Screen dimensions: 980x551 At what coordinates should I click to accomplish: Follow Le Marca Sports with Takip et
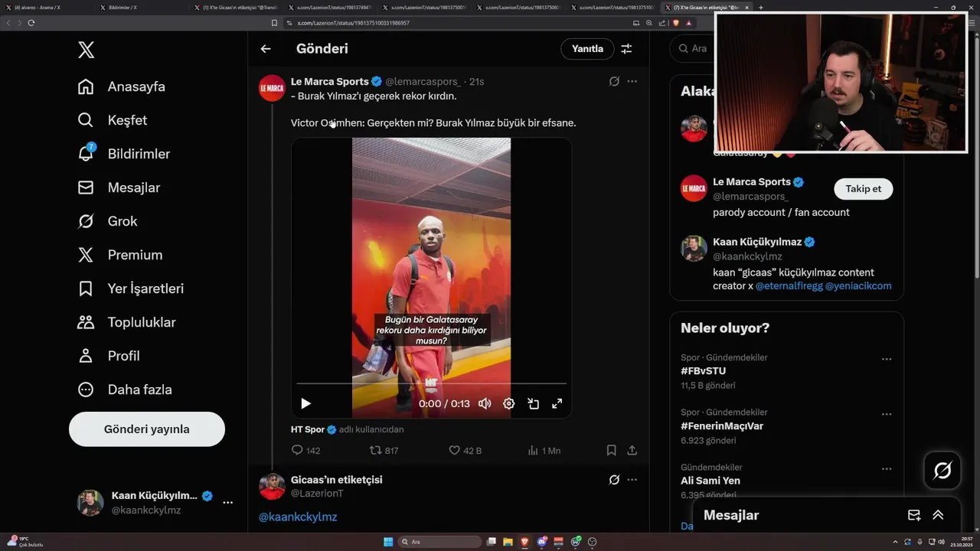tap(863, 189)
